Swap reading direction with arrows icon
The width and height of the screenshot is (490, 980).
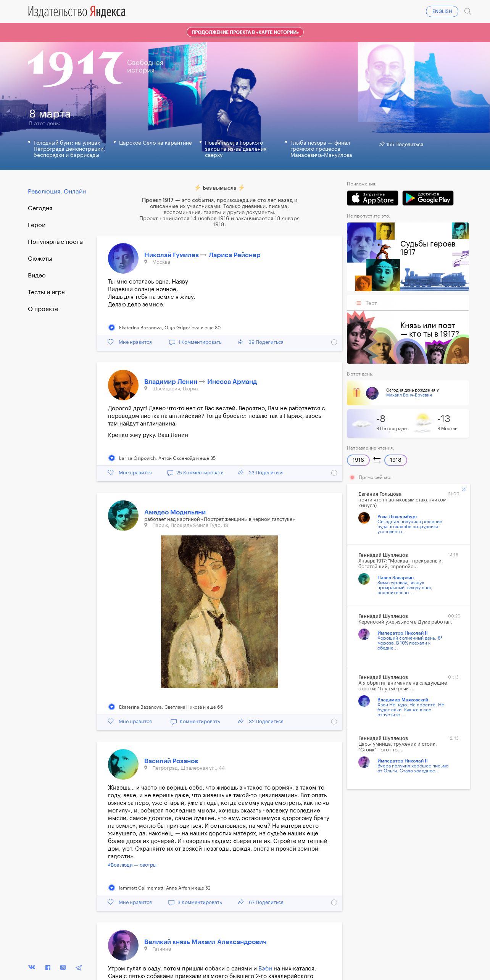pyautogui.click(x=377, y=460)
